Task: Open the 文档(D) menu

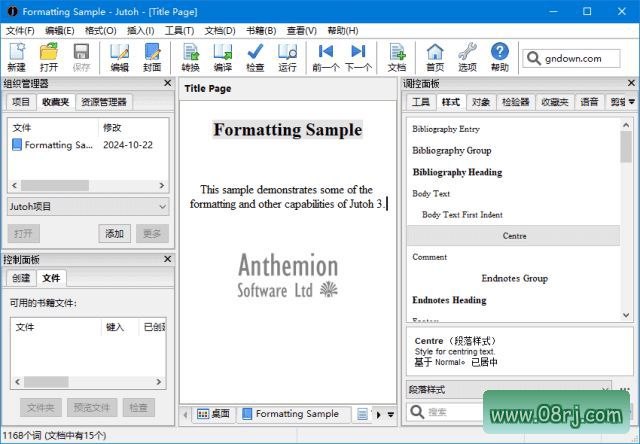Action: 220,31
